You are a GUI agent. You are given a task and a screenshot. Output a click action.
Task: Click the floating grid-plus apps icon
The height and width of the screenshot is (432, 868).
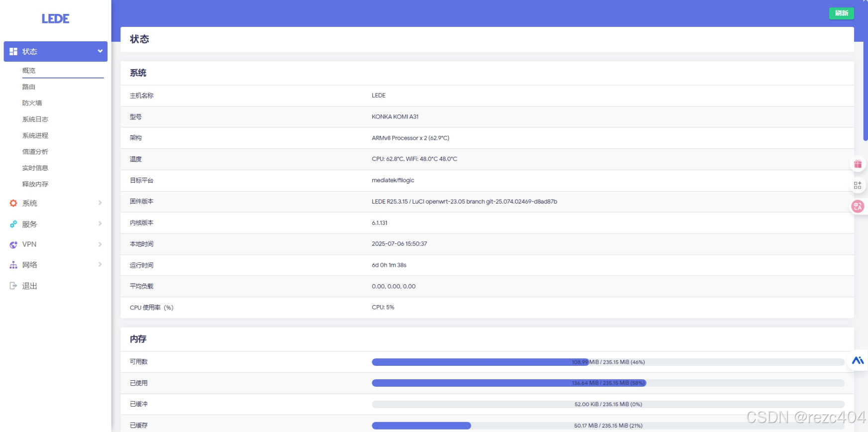click(858, 185)
